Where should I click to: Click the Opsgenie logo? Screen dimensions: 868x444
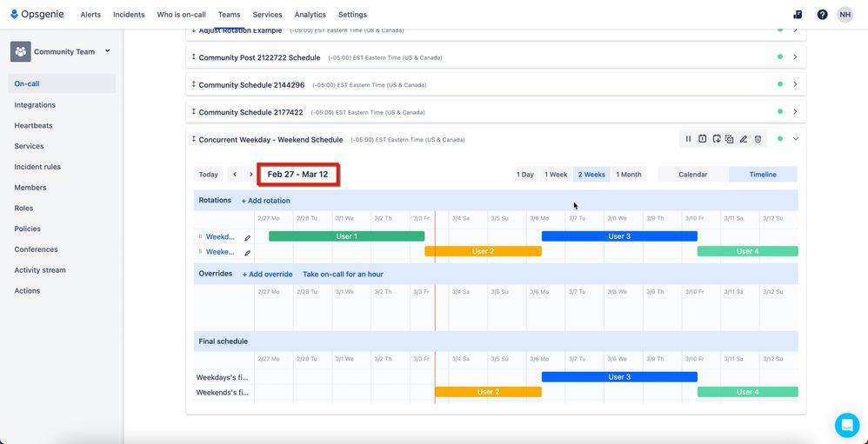37,15
